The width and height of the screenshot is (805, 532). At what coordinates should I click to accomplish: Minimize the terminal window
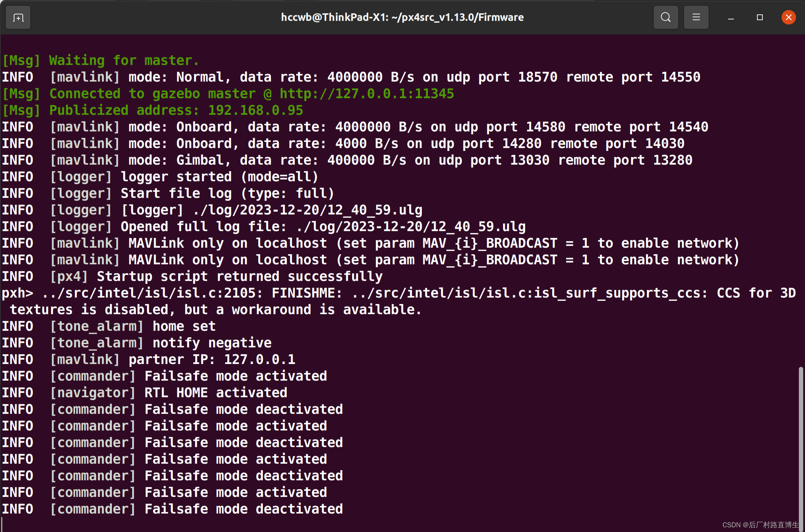coord(731,17)
